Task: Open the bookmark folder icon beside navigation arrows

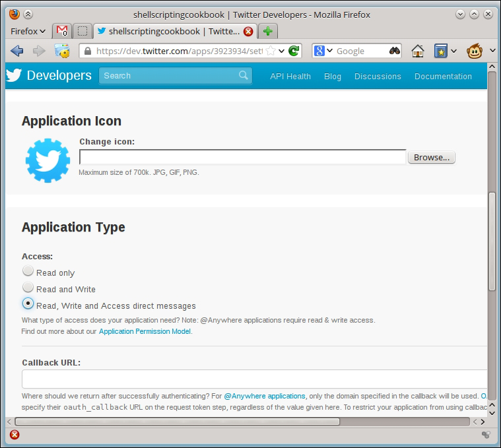Action: (x=62, y=51)
